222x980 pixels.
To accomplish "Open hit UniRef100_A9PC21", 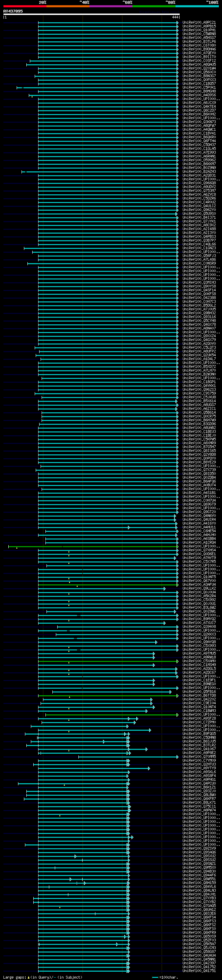I will tap(199, 23).
